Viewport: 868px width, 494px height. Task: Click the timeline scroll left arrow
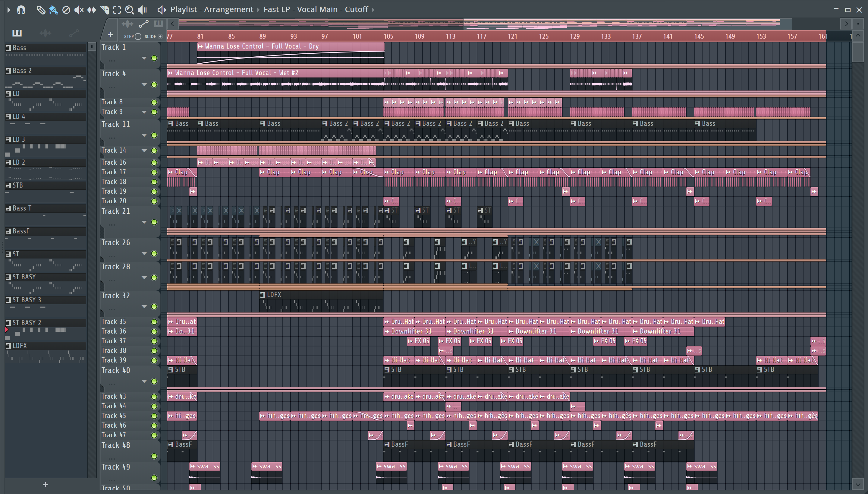tap(173, 24)
